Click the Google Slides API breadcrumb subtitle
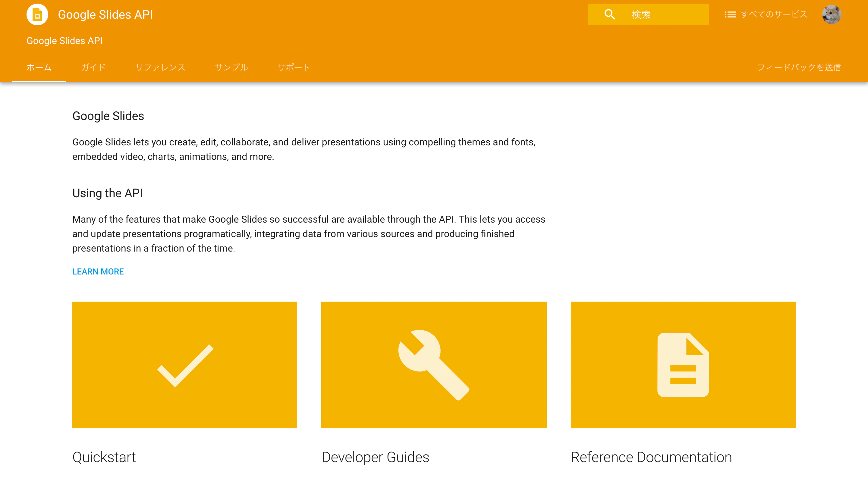 [64, 40]
